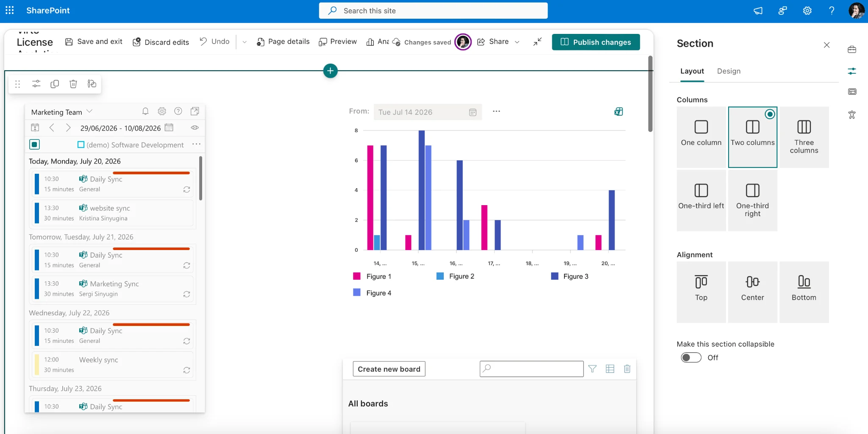Click the Share button

tap(493, 42)
